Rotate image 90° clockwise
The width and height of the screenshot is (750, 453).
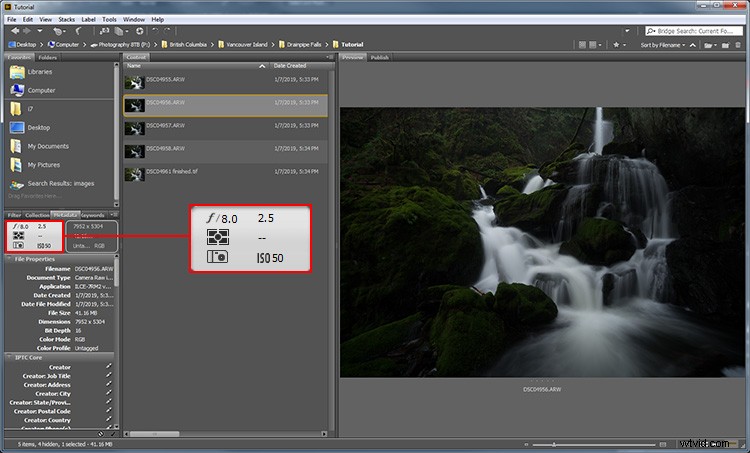[167, 31]
